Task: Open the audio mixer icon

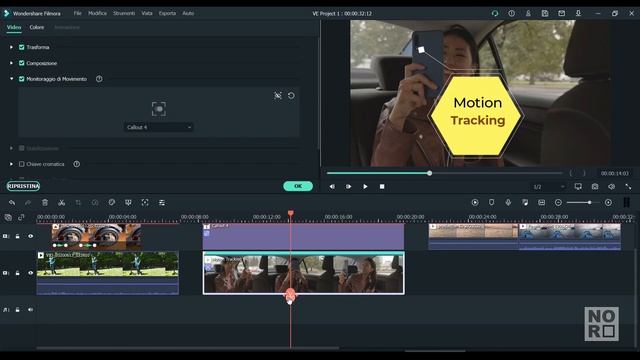Action: (x=525, y=202)
